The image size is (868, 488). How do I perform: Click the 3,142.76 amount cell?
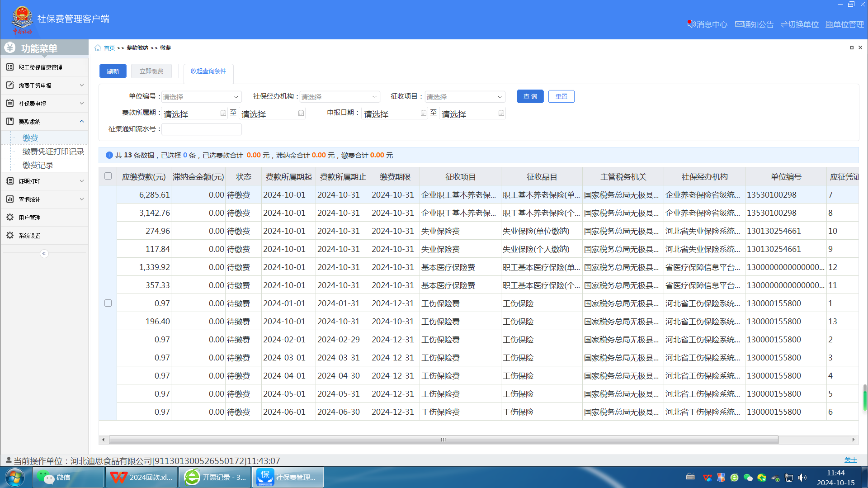(x=144, y=213)
